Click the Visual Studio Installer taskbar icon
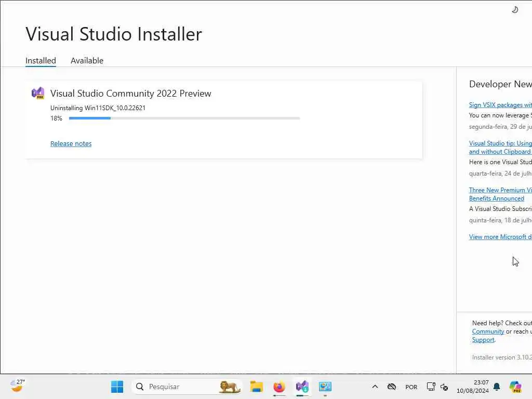532x399 pixels. coord(302,387)
